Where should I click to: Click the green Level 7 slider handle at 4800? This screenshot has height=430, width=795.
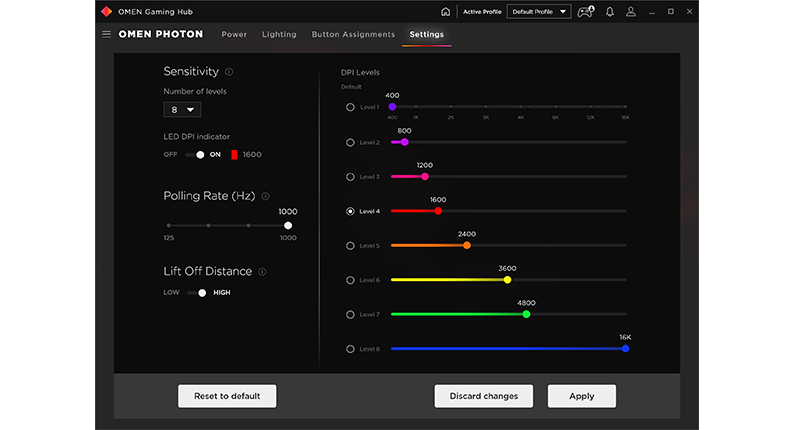pyautogui.click(x=526, y=314)
